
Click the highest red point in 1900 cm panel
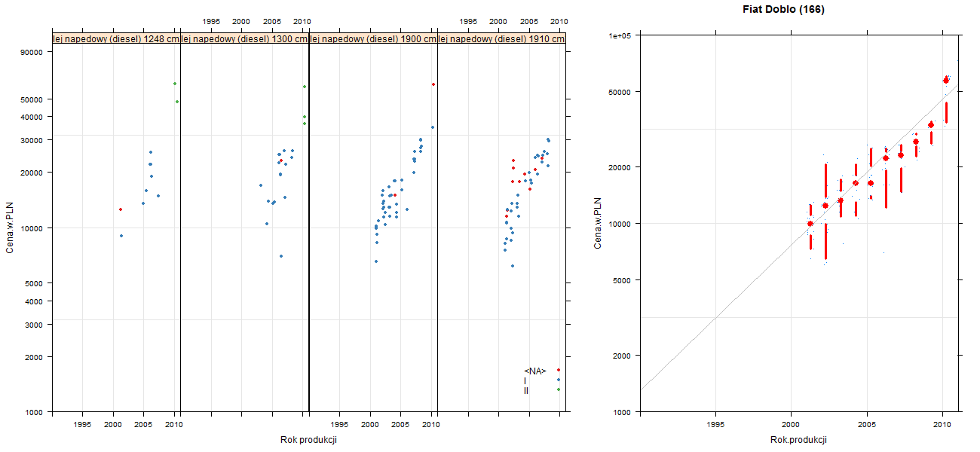pos(433,84)
